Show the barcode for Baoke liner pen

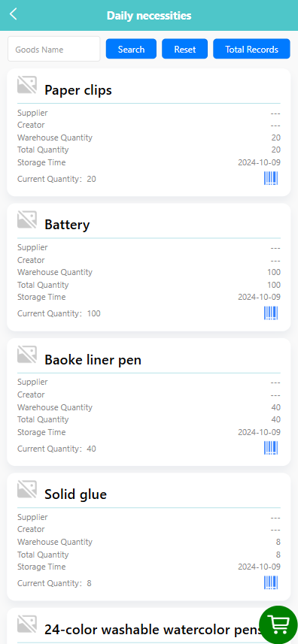pos(271,448)
